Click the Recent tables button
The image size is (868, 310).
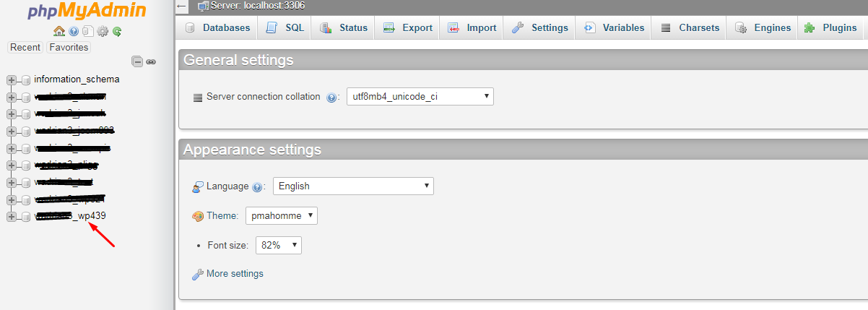tap(25, 48)
